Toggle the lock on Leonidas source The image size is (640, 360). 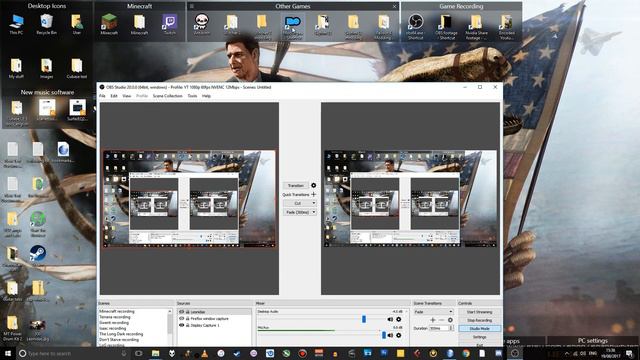(188, 312)
